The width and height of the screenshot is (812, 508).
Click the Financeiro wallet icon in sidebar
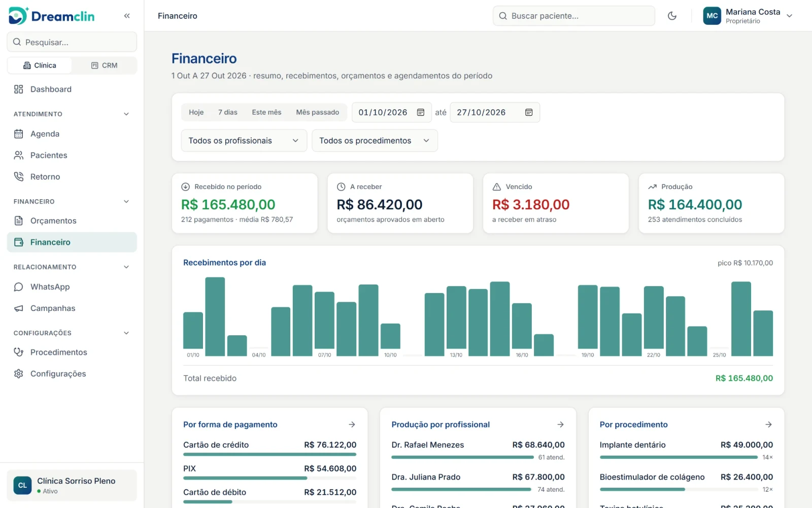[x=19, y=242]
